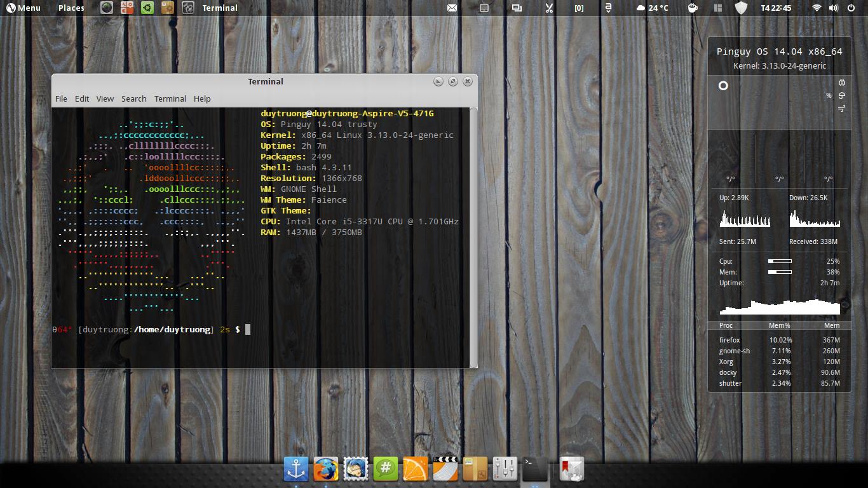The height and width of the screenshot is (488, 868).
Task: Click the 'Kernel: 3.13.0-24-generic' widget line
Action: [x=779, y=65]
